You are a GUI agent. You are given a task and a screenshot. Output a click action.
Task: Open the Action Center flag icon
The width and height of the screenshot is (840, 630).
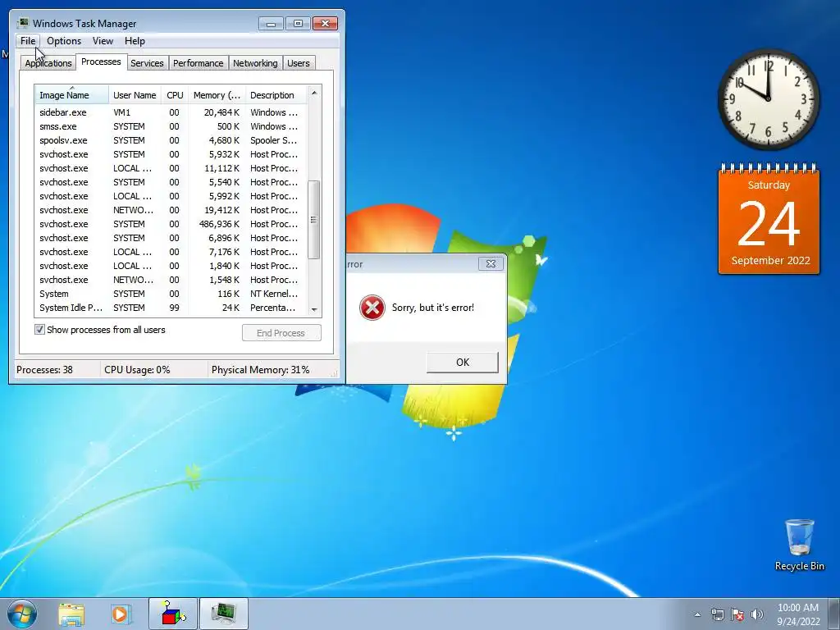(737, 614)
